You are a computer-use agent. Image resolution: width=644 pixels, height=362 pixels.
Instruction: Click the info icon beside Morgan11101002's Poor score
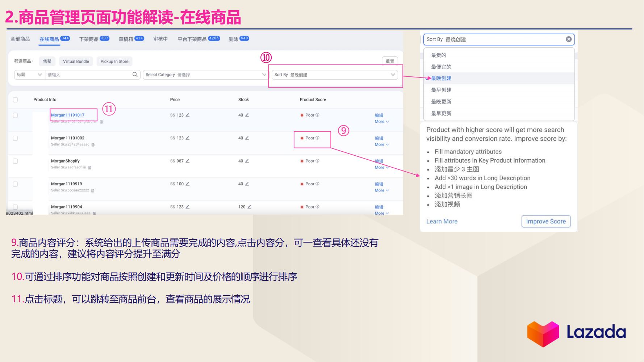pos(317,138)
